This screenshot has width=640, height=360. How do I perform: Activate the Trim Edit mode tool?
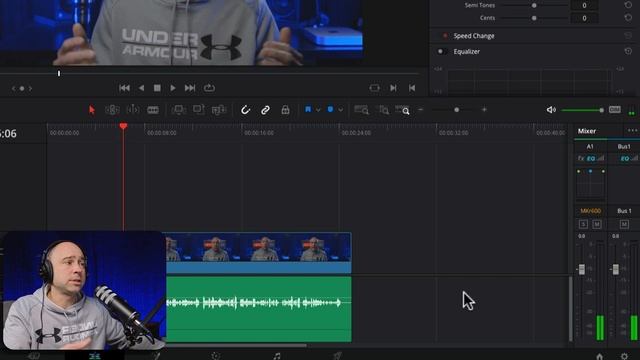pos(112,110)
